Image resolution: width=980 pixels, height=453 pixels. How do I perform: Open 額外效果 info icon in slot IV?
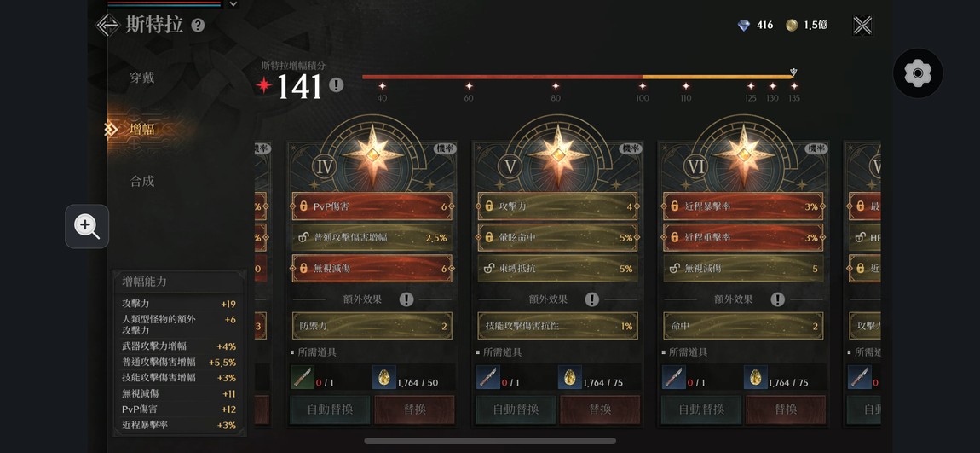point(406,299)
